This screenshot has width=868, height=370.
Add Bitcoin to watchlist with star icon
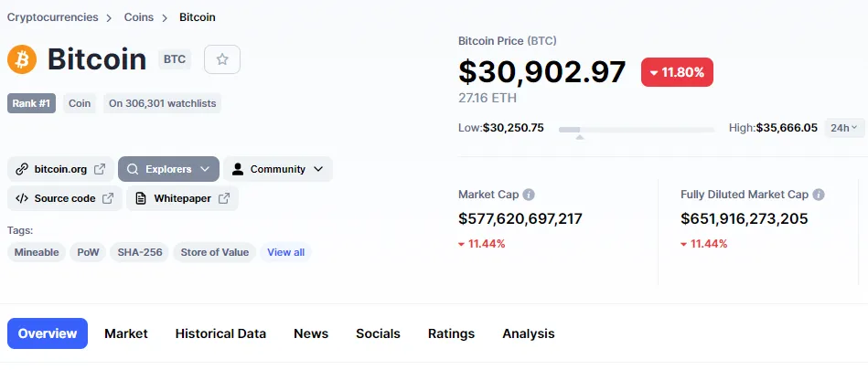point(222,59)
